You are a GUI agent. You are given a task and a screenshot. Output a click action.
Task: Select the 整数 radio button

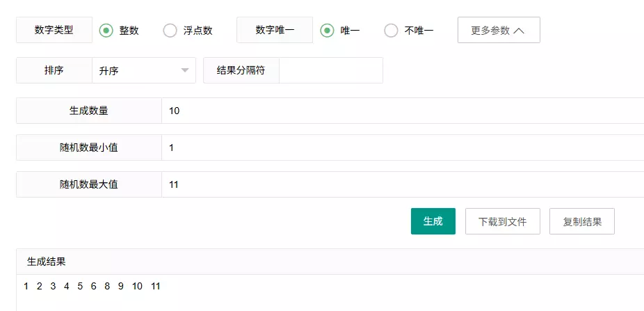pos(106,31)
